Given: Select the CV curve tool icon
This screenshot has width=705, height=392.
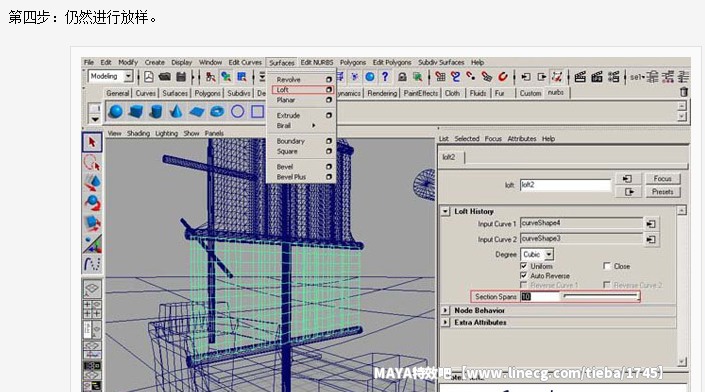Looking at the screenshot, I should pos(92,264).
